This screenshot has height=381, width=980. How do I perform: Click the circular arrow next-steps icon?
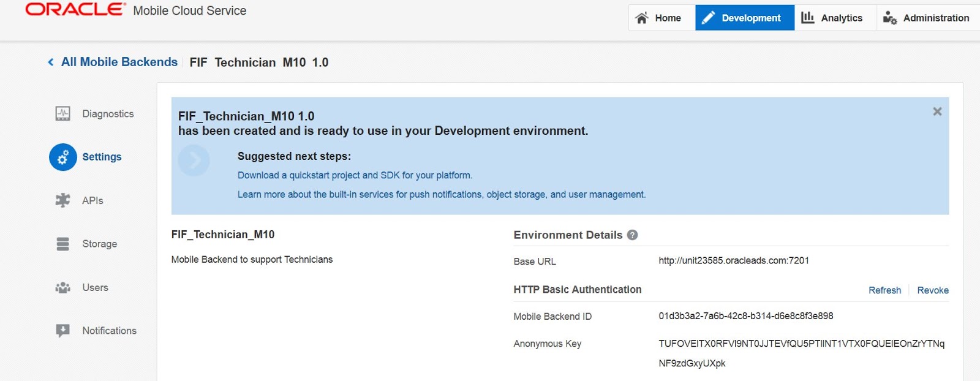[x=194, y=160]
